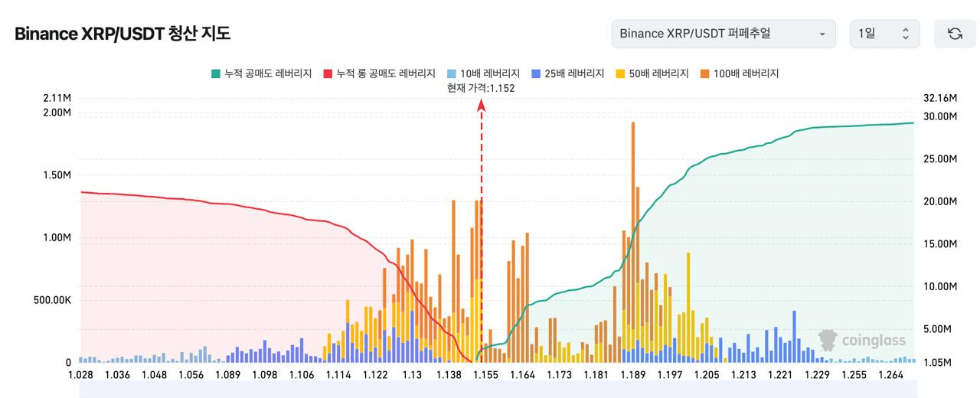Toggle the 100배 레버리지 legend series
This screenshot has width=980, height=398.
pos(739,73)
